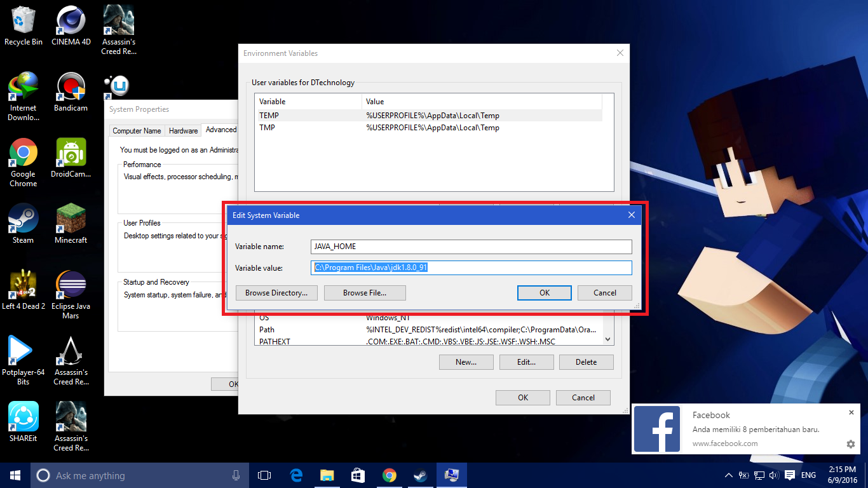This screenshot has width=868, height=488.
Task: Select the Bandicam desktop shortcut
Action: click(71, 92)
